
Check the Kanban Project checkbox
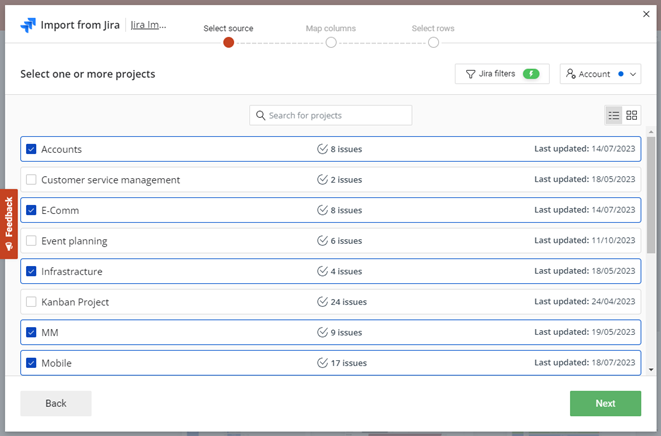pyautogui.click(x=31, y=302)
